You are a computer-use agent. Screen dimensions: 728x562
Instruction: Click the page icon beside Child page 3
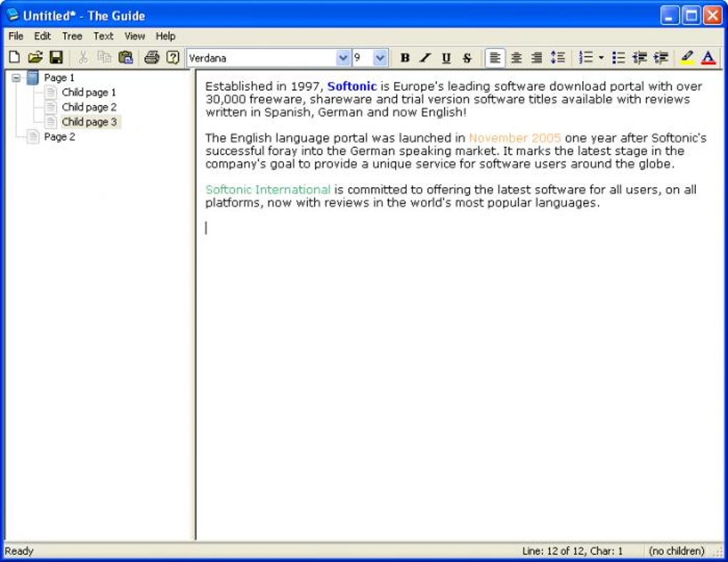pyautogui.click(x=51, y=122)
